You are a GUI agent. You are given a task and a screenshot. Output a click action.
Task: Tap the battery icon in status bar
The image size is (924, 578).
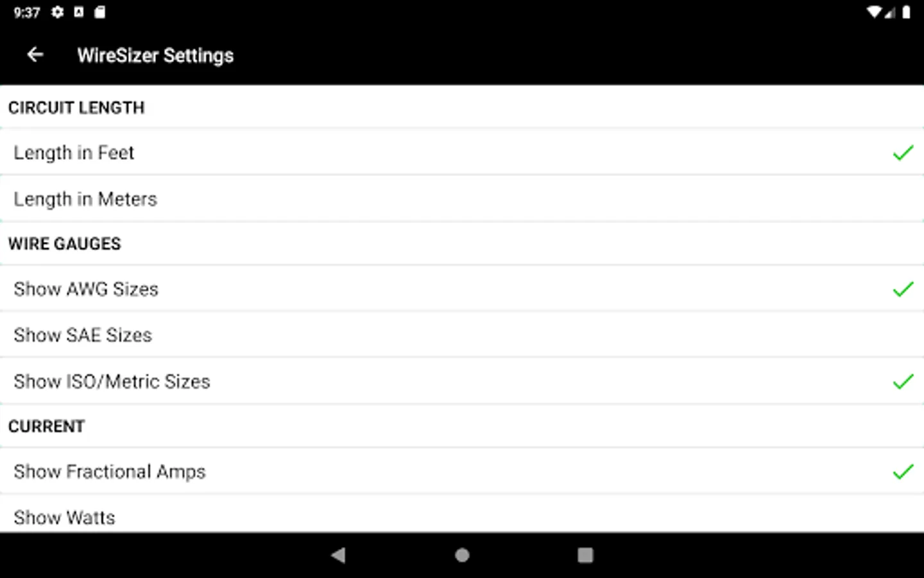click(x=906, y=12)
